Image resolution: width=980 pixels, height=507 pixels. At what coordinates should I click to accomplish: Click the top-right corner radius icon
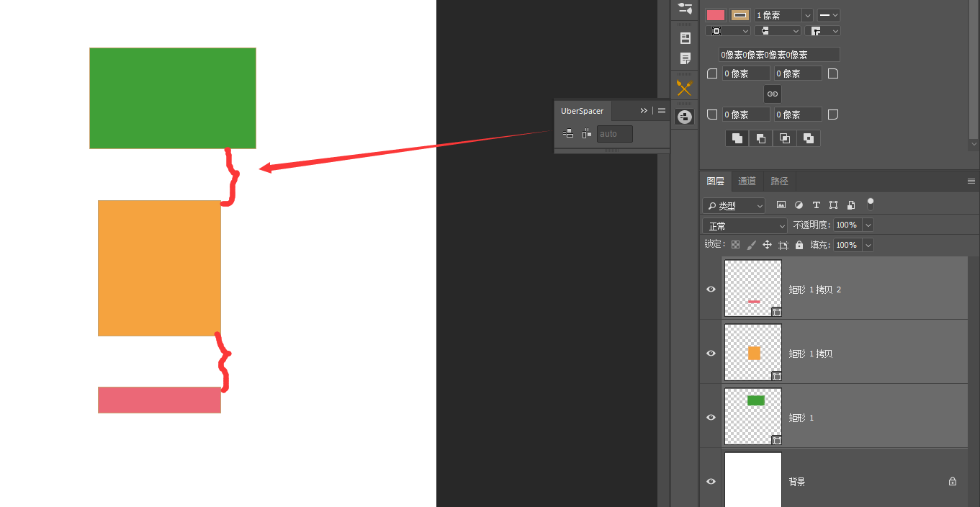[x=833, y=73]
